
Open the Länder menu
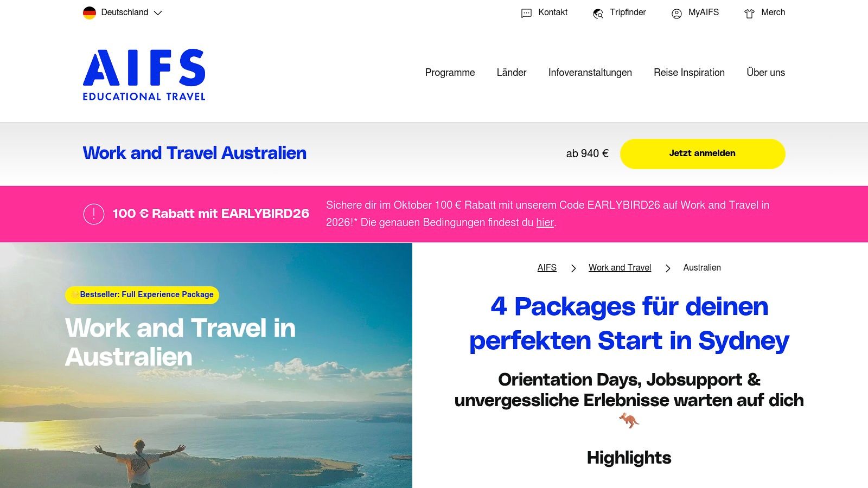tap(512, 73)
